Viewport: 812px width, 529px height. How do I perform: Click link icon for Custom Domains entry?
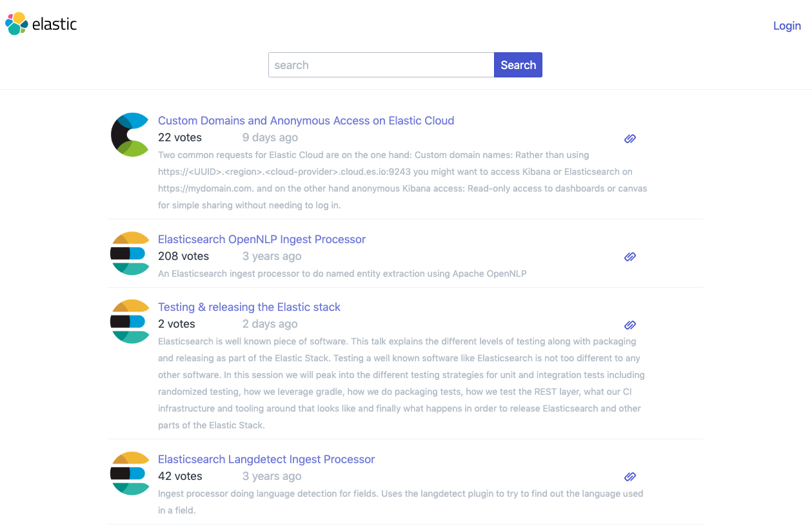[630, 138]
